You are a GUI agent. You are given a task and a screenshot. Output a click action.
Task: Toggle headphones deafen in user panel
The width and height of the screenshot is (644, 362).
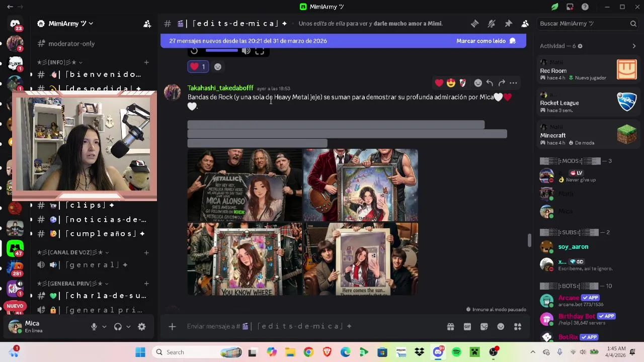[x=118, y=327]
